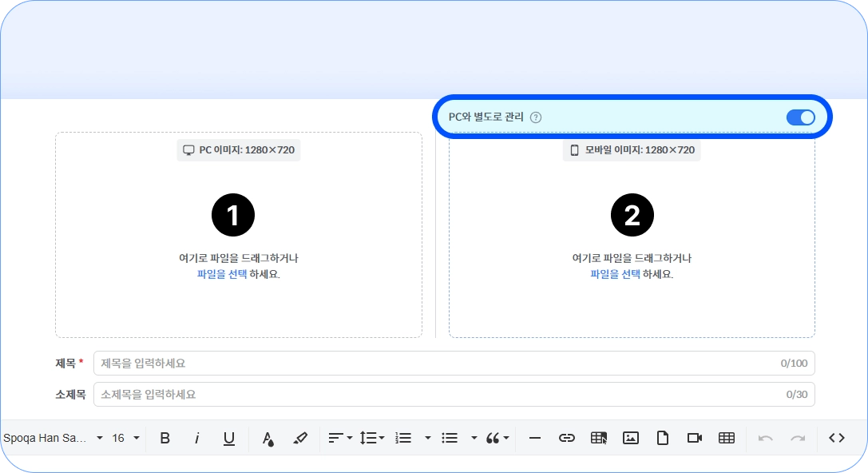Insert a file attachment
The height and width of the screenshot is (473, 868).
pos(663,438)
